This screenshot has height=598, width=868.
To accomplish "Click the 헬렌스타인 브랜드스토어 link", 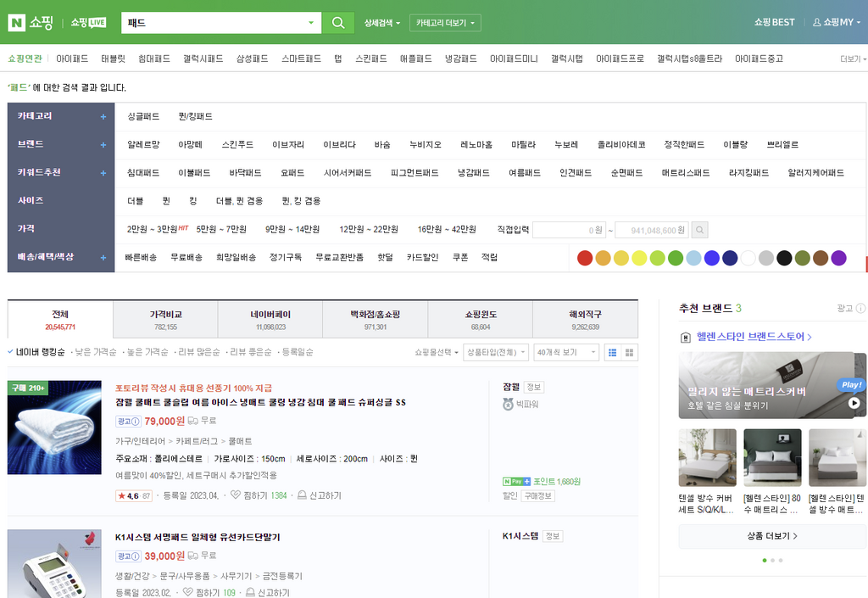I will coord(754,337).
